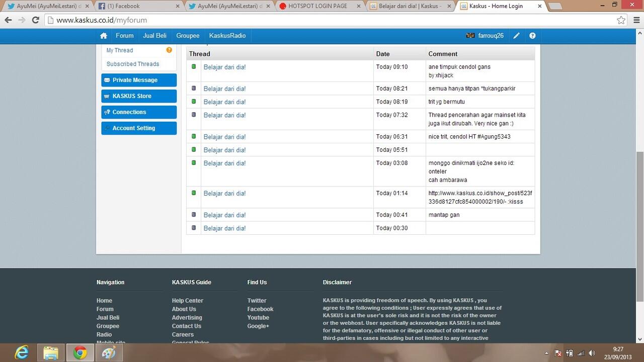Click the orange help icon beside My Thread
The height and width of the screenshot is (362, 644).
169,50
